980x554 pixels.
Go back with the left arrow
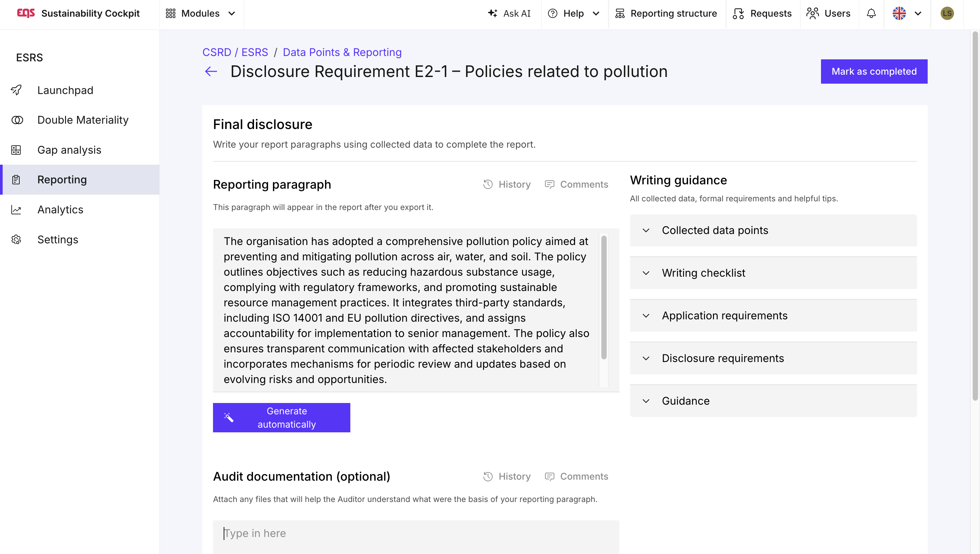pos(211,71)
